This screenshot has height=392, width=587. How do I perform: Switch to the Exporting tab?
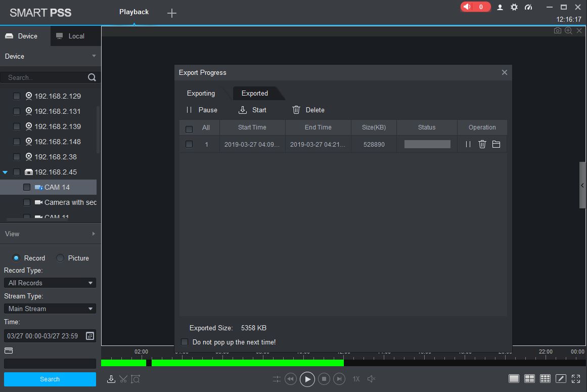tap(201, 93)
